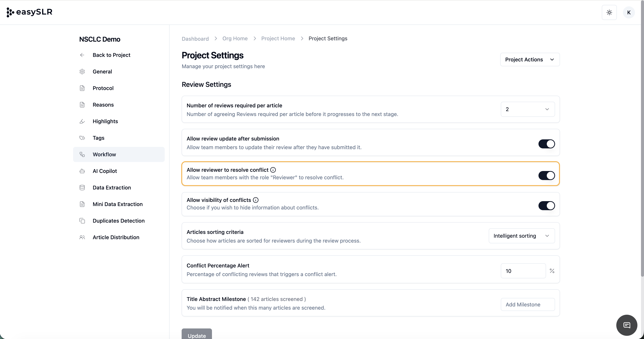644x339 pixels.
Task: Open the Intelligent sorting dropdown
Action: pos(522,236)
